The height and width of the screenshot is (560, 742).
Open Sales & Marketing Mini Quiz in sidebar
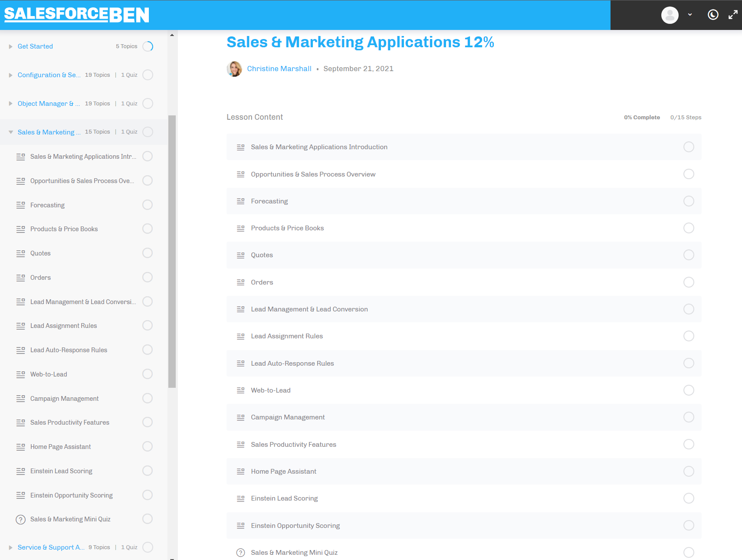70,519
